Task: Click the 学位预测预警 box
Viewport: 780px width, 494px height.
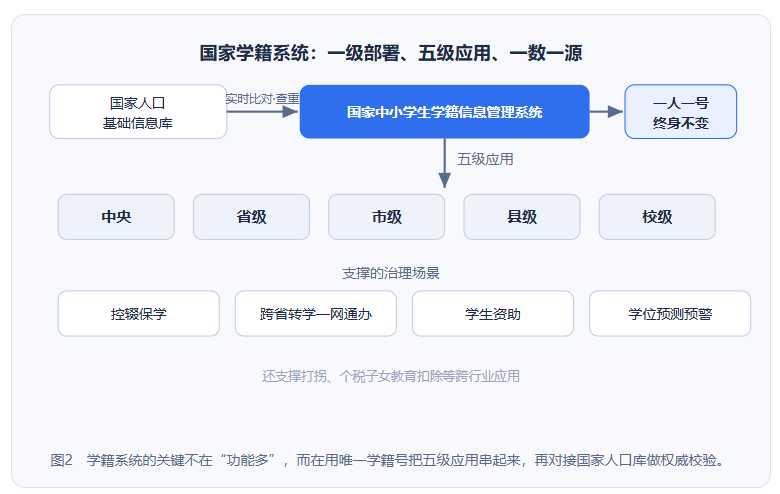Action: point(670,314)
